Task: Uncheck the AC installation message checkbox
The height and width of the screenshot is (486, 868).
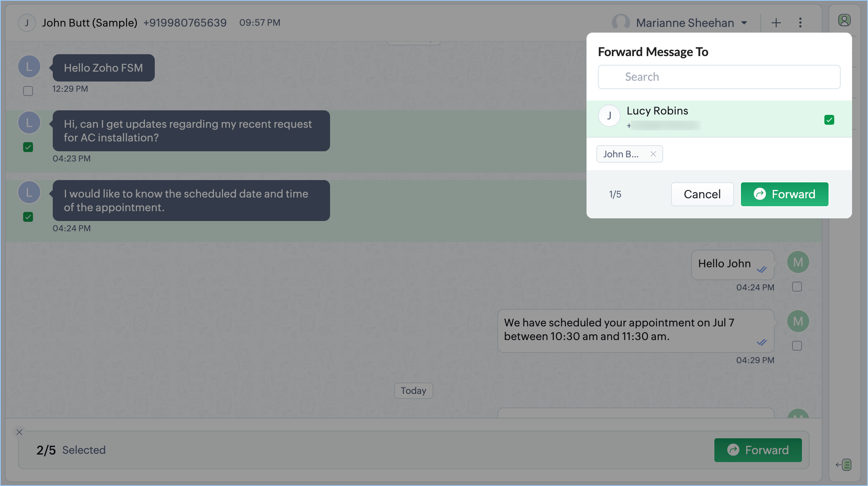Action: tap(28, 147)
